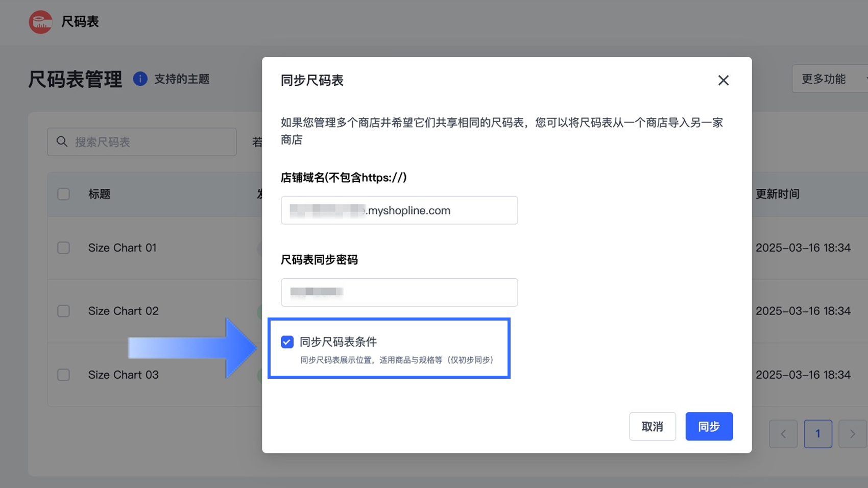The image size is (868, 488).
Task: Click the Size Chart 02 title
Action: click(x=124, y=311)
